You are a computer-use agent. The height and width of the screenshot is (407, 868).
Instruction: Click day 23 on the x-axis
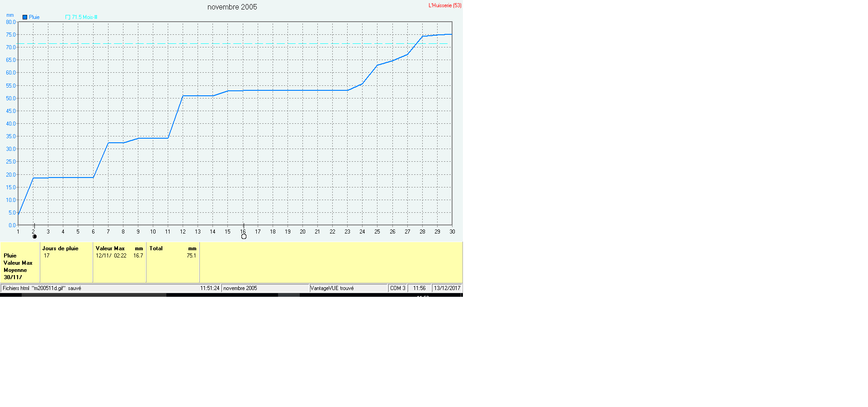click(347, 231)
